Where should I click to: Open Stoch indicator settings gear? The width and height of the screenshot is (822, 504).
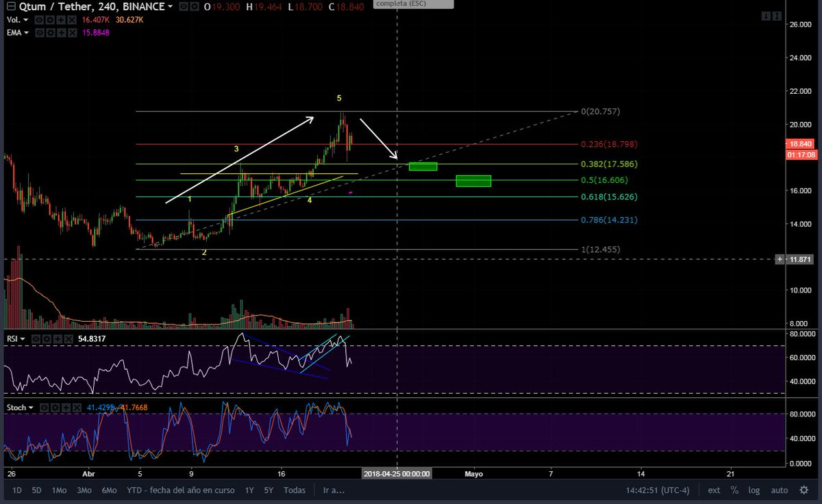tap(55, 407)
